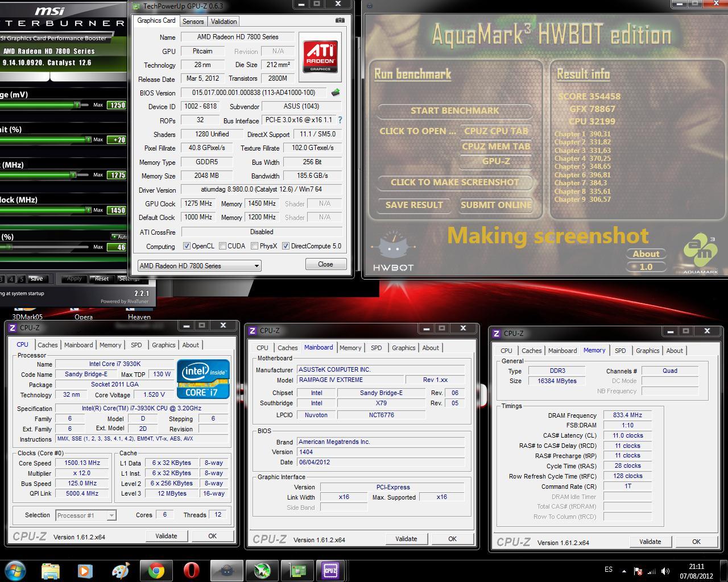Click the Afterburner memory clock slider handle
Screen dimensions: 728x582
pos(89,210)
